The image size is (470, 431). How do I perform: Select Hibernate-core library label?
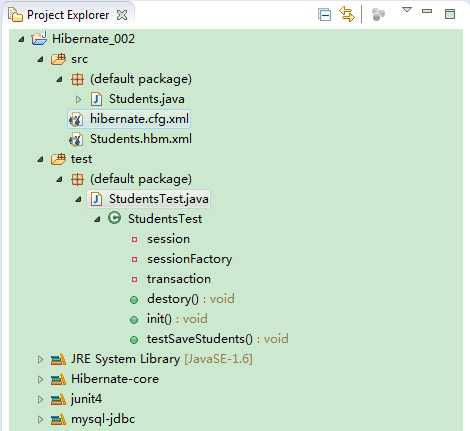point(115,379)
